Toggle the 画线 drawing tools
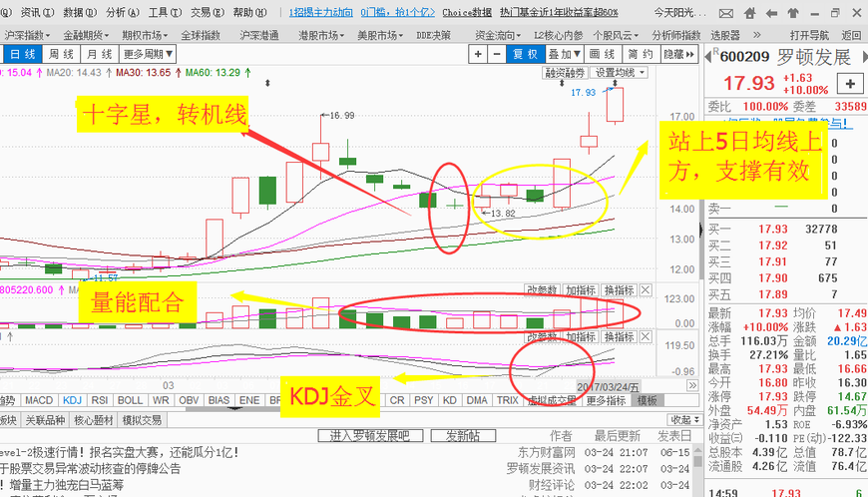 [603, 54]
